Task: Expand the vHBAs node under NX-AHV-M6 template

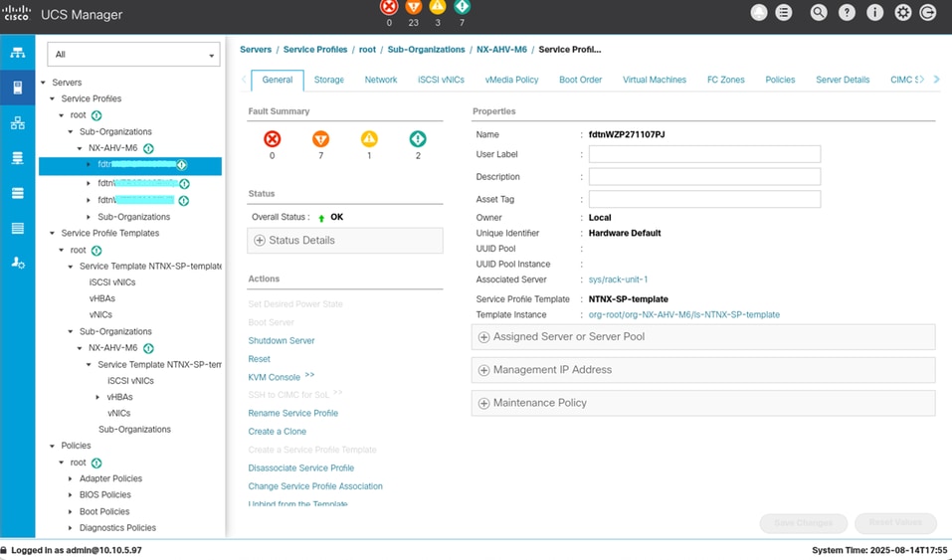Action: click(97, 397)
